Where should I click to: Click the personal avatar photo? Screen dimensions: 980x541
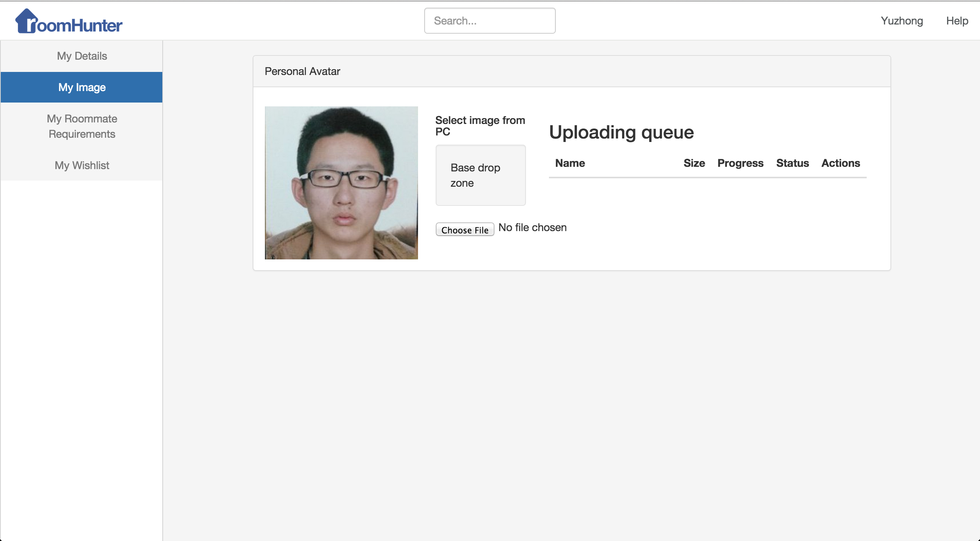341,183
